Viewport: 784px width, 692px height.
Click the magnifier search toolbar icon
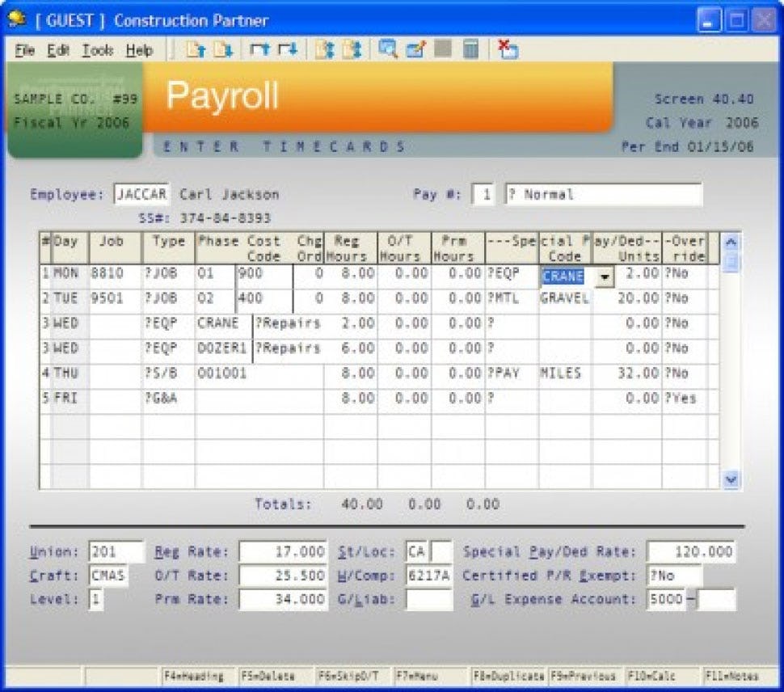click(388, 50)
